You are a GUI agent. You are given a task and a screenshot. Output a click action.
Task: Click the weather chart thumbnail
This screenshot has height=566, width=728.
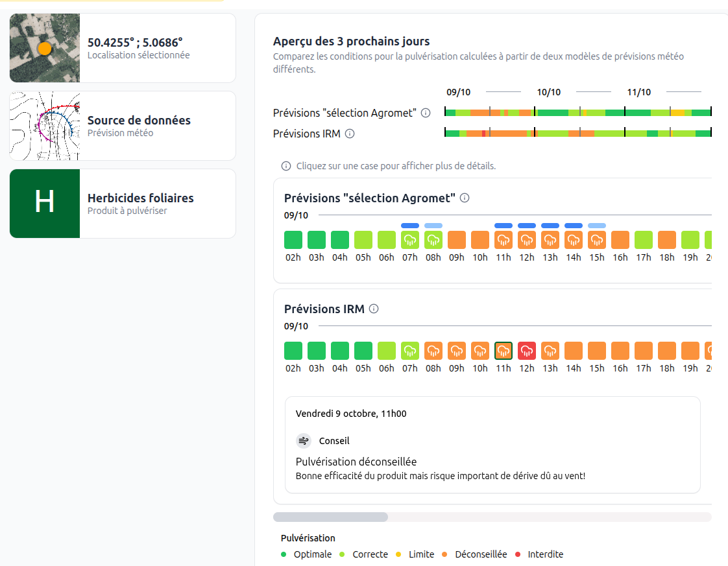45,126
